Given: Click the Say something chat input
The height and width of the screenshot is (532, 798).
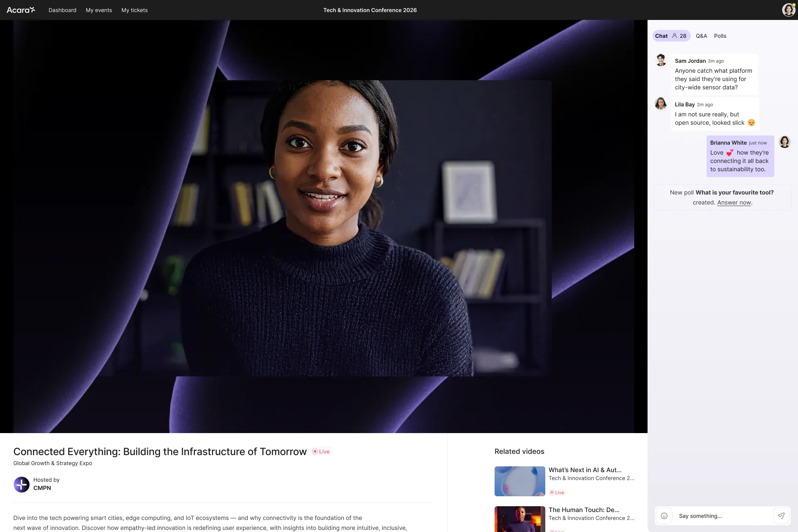Looking at the screenshot, I should tap(723, 516).
